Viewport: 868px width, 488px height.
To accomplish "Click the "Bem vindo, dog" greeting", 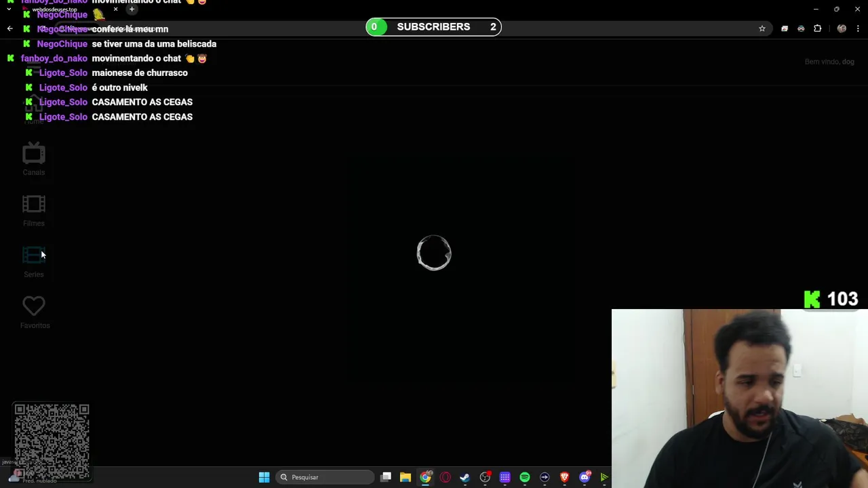I will coord(829,62).
